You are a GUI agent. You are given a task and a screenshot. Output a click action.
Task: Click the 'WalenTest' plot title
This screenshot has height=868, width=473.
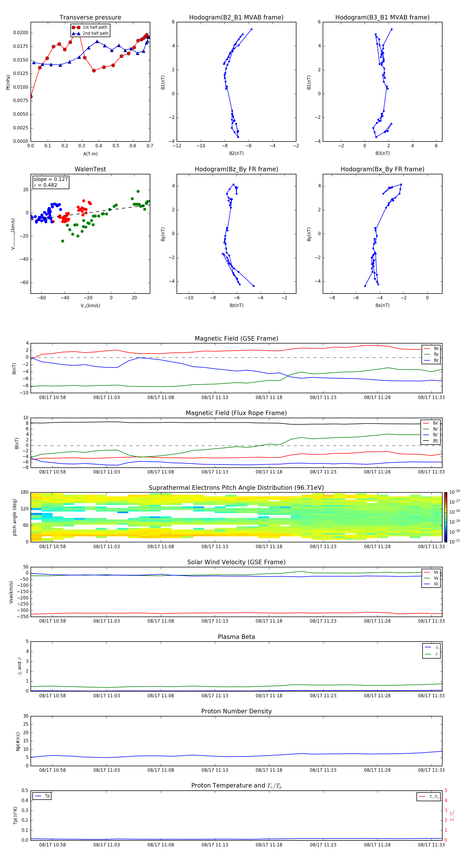90,169
